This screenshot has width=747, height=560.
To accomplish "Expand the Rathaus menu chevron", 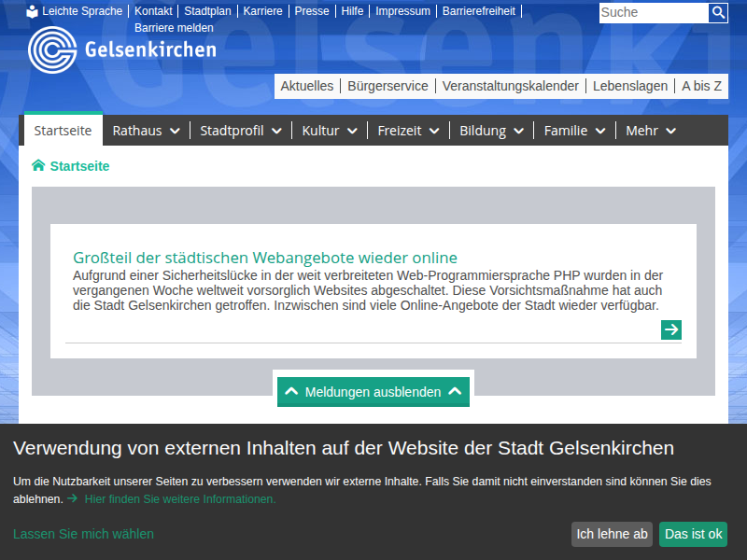I will [175, 131].
